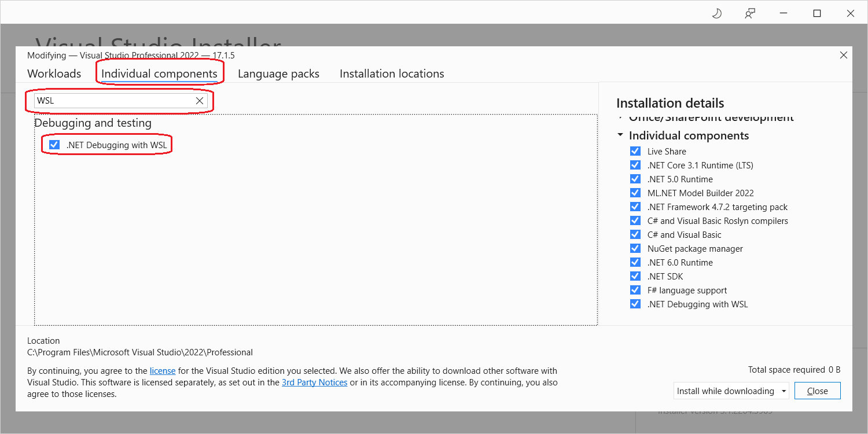Toggle dark theme moon icon
The width and height of the screenshot is (868, 434).
click(716, 14)
